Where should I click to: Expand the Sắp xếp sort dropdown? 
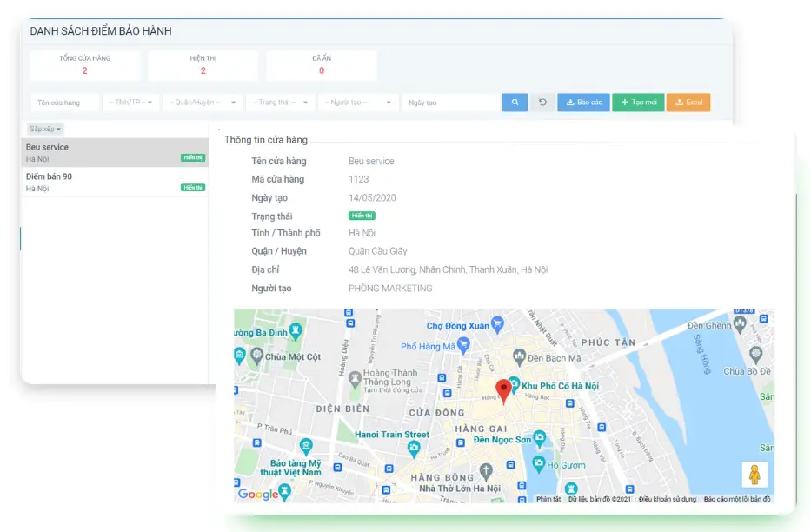pyautogui.click(x=45, y=129)
